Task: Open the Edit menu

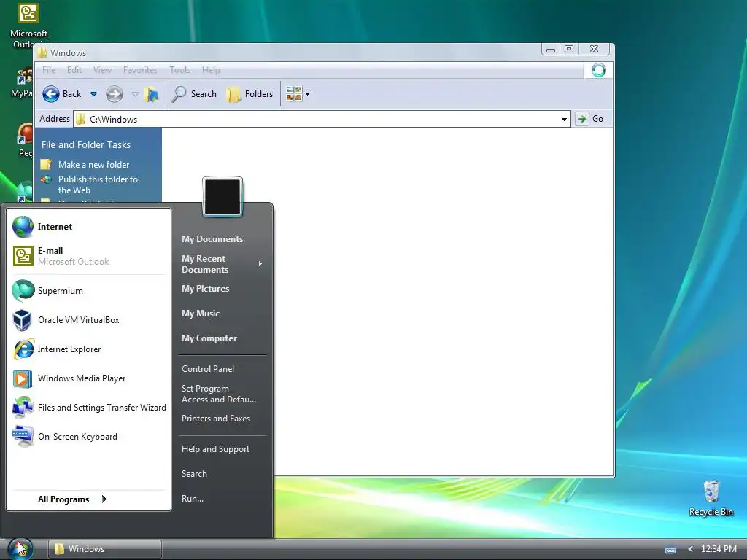Action: click(74, 70)
